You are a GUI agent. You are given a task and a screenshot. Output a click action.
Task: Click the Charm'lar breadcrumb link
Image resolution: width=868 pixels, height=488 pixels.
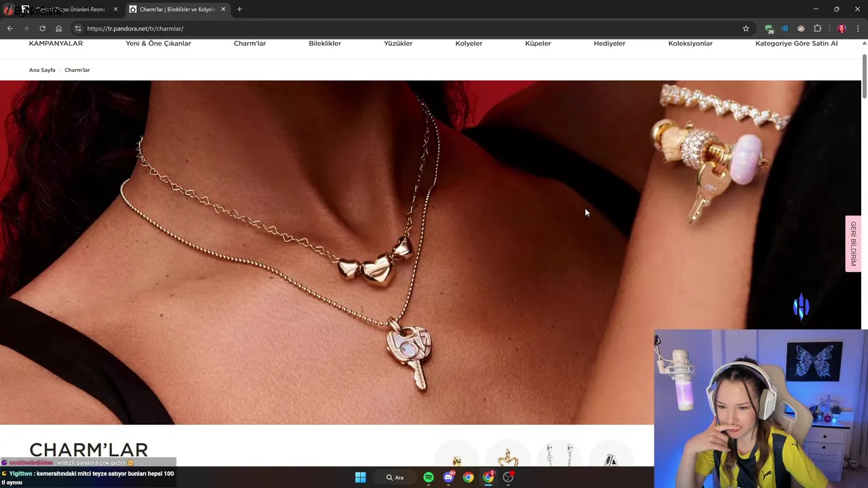pyautogui.click(x=77, y=70)
